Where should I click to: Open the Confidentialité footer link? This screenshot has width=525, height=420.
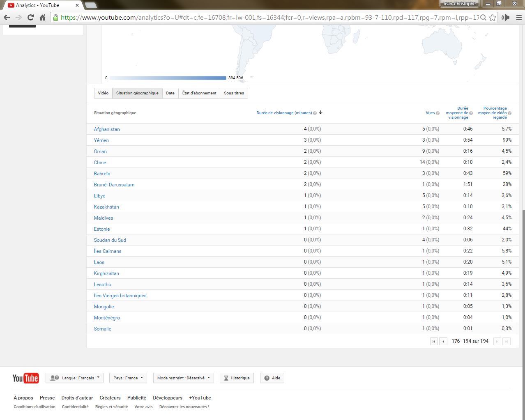tap(75, 407)
